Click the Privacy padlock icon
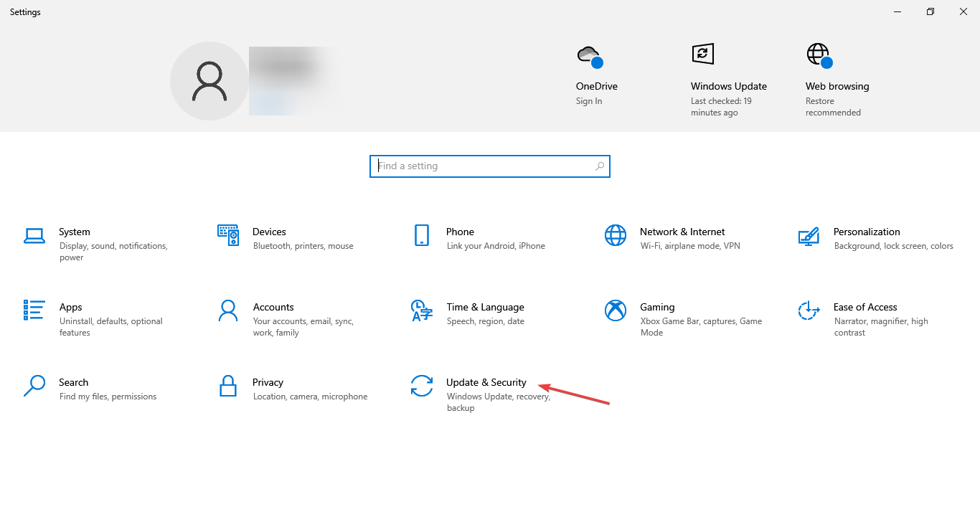Image resolution: width=980 pixels, height=522 pixels. 228,386
